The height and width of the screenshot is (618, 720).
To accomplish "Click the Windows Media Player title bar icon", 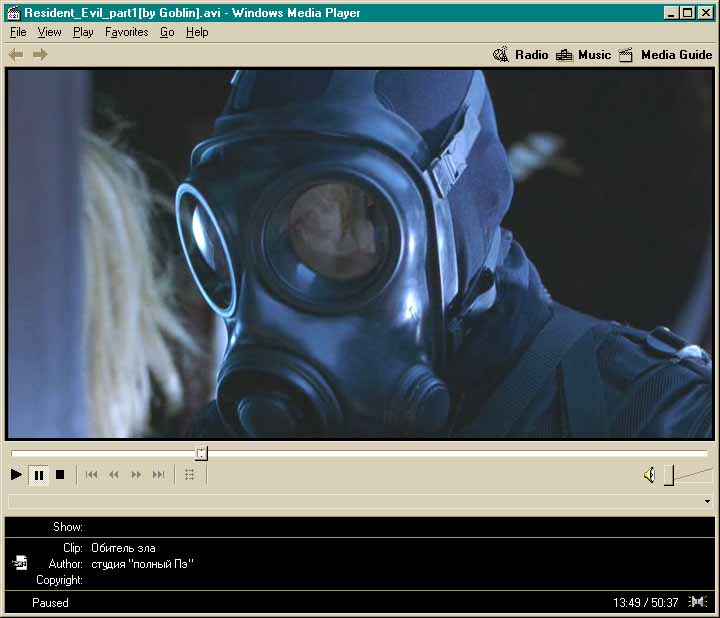I will pyautogui.click(x=14, y=13).
